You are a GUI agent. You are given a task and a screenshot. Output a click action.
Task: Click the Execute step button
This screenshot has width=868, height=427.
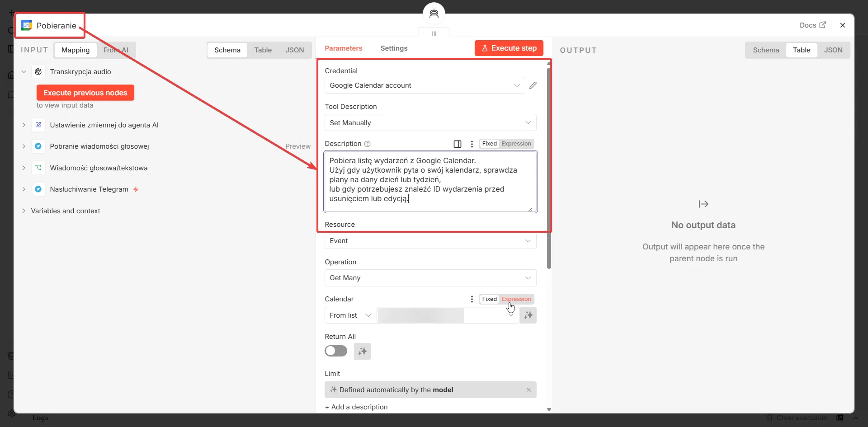[509, 48]
